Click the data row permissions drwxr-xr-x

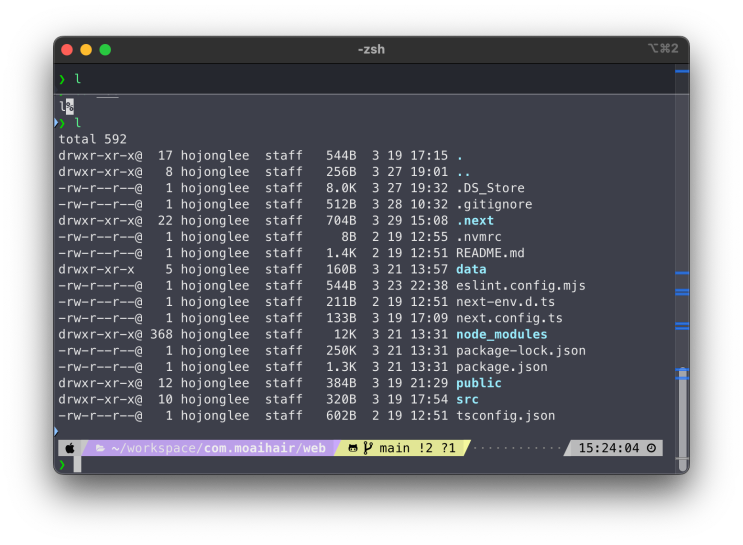click(96, 270)
